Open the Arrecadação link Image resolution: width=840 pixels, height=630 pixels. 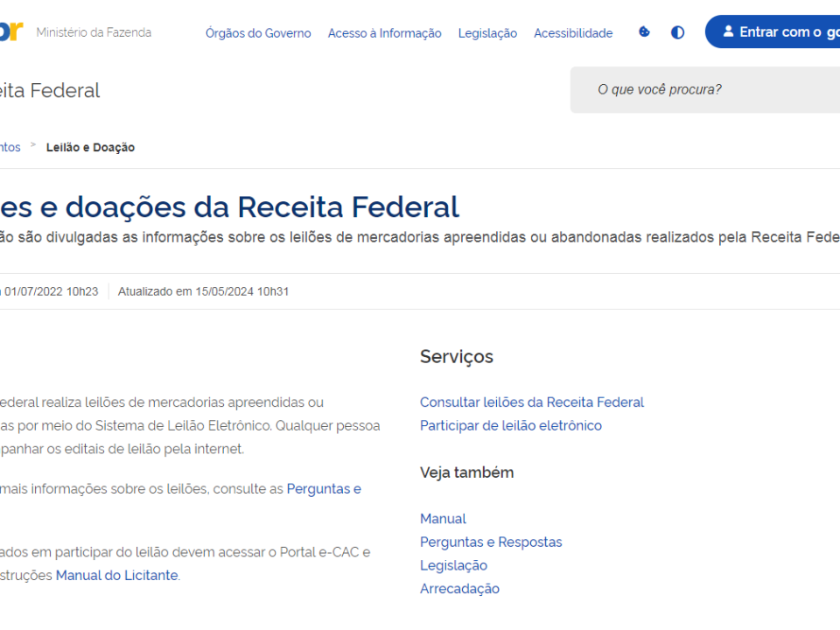coord(459,589)
